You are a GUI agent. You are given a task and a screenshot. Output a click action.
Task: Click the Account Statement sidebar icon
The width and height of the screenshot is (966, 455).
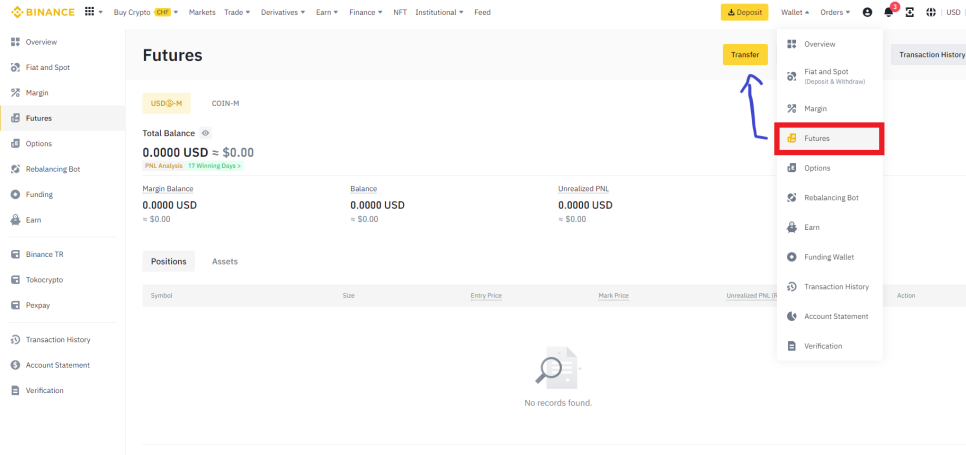[16, 365]
